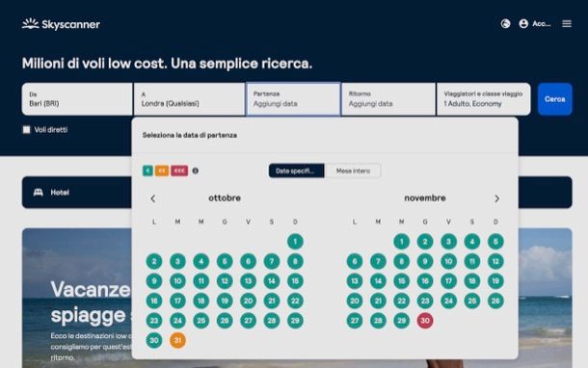Select November 27
Screen dimensions: 588x368
tap(355, 321)
